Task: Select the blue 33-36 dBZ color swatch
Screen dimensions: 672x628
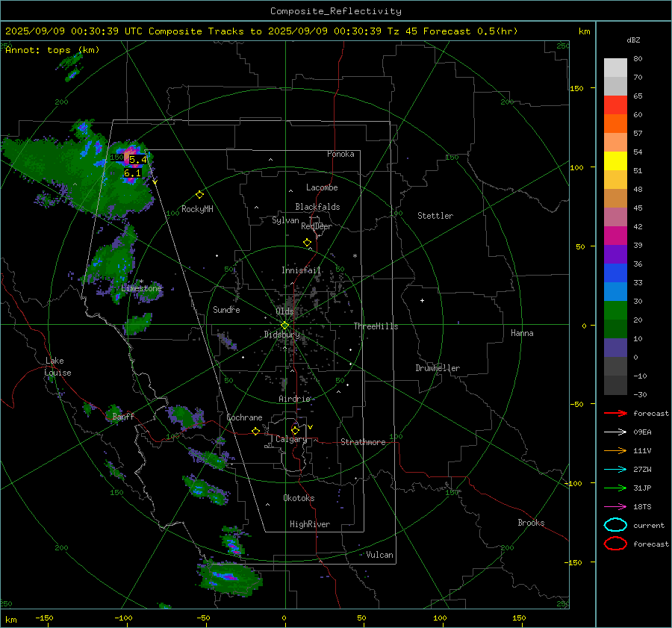Action: pyautogui.click(x=615, y=273)
